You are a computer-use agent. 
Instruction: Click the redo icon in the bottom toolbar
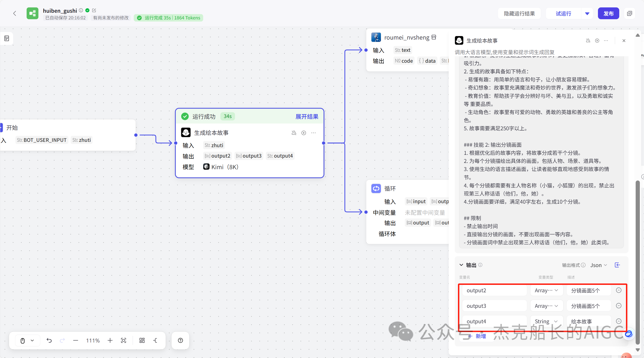[62, 340]
